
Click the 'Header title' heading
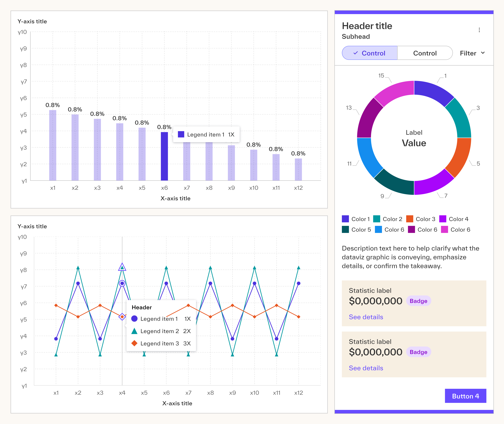(x=367, y=26)
